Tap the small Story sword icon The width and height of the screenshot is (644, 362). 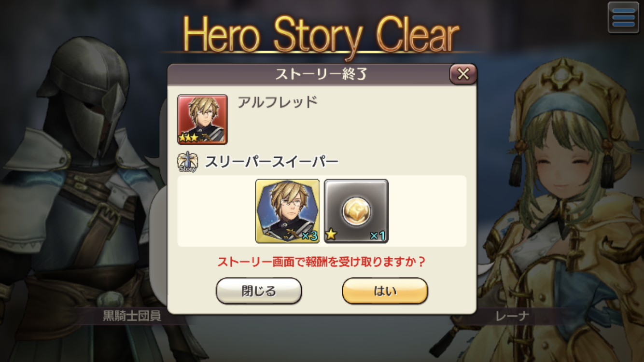coord(188,162)
